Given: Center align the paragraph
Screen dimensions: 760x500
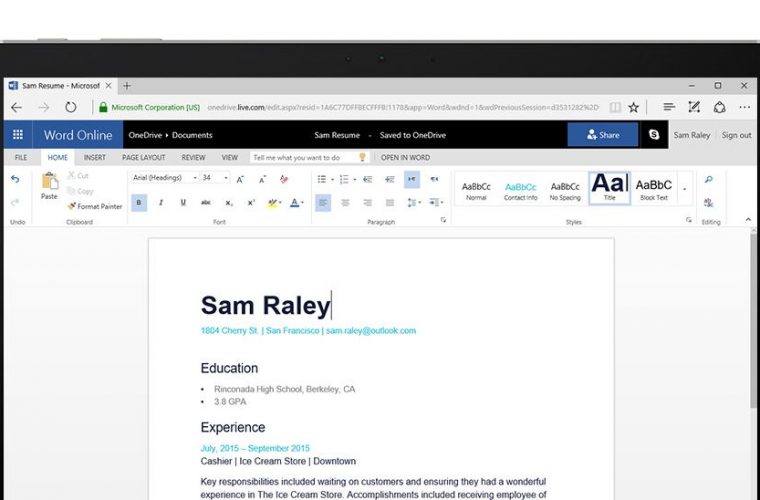Looking at the screenshot, I should (x=345, y=203).
